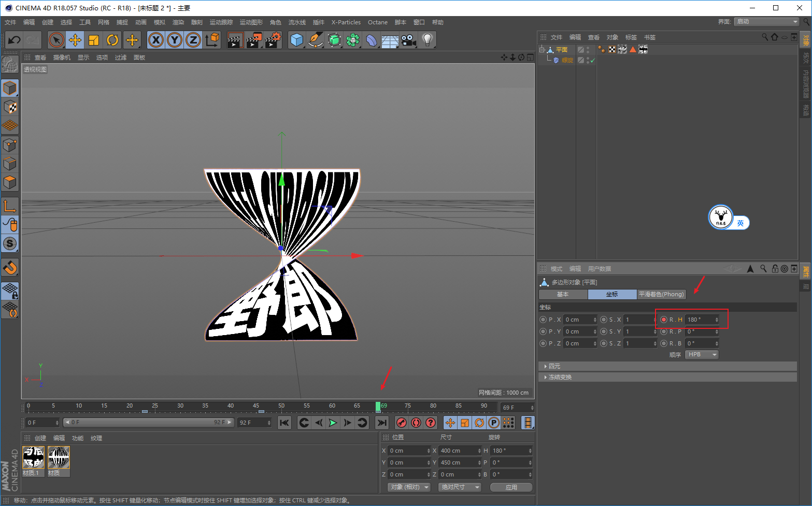Viewport: 812px width, 506px height.
Task: Select the 材质.1 material thumbnail
Action: [x=34, y=458]
